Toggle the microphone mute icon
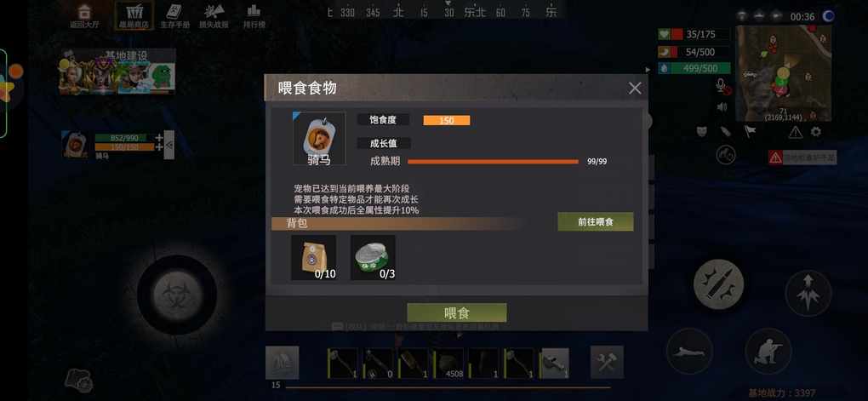 point(722,86)
